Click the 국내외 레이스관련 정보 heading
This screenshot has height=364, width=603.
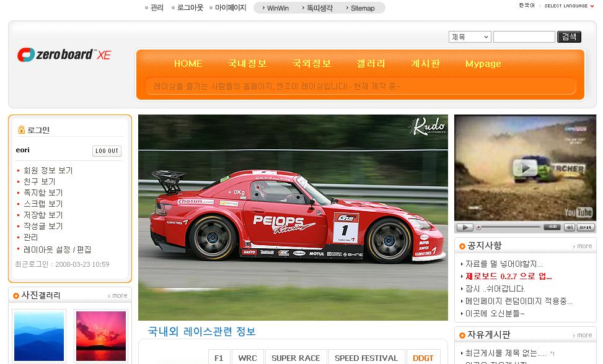click(x=202, y=331)
